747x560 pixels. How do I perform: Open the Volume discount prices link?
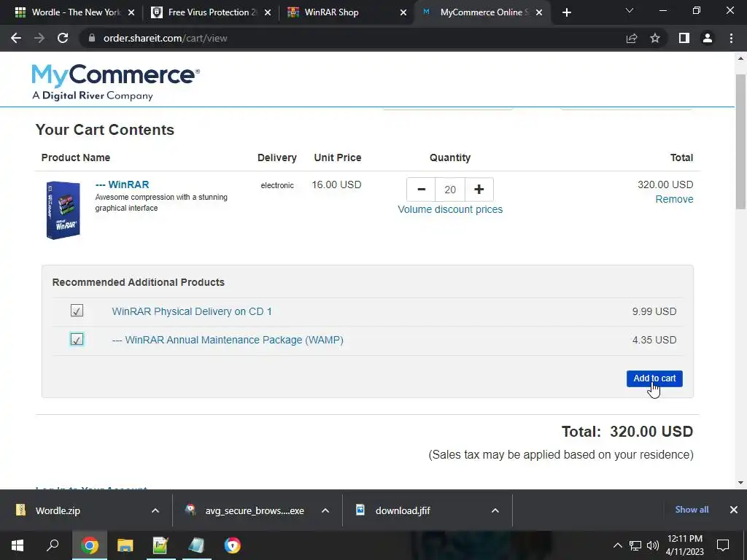450,209
